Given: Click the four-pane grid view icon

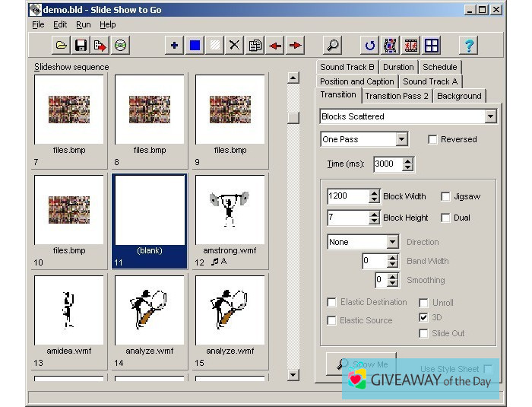Looking at the screenshot, I should [432, 46].
